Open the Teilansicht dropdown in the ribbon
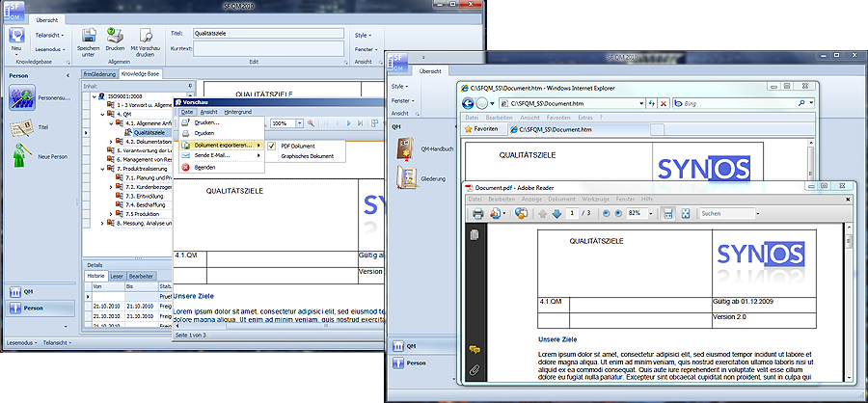The height and width of the screenshot is (403, 868). pyautogui.click(x=50, y=35)
